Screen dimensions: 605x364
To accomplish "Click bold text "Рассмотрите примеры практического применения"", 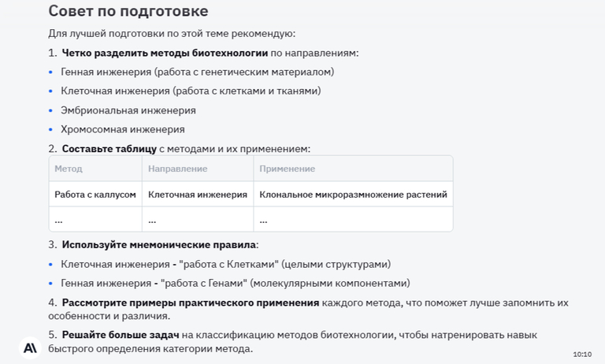I will [190, 303].
